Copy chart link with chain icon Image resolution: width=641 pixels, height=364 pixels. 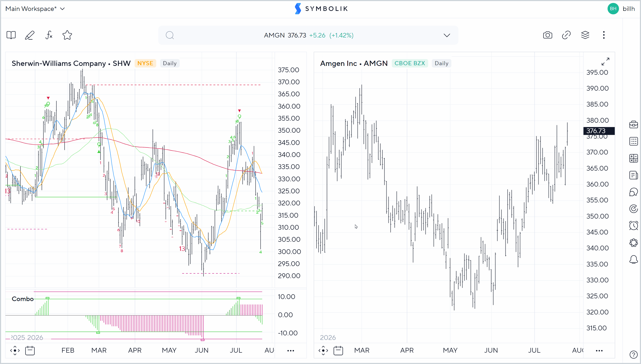[566, 35]
